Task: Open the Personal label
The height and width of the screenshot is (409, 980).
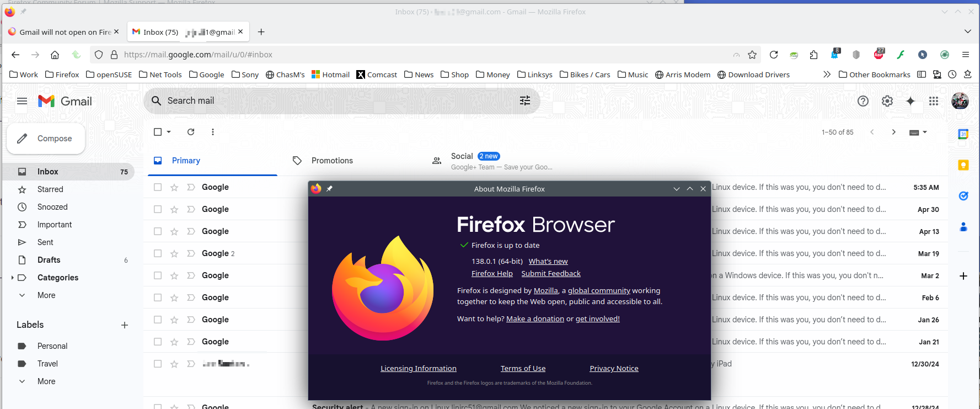Action: point(52,346)
